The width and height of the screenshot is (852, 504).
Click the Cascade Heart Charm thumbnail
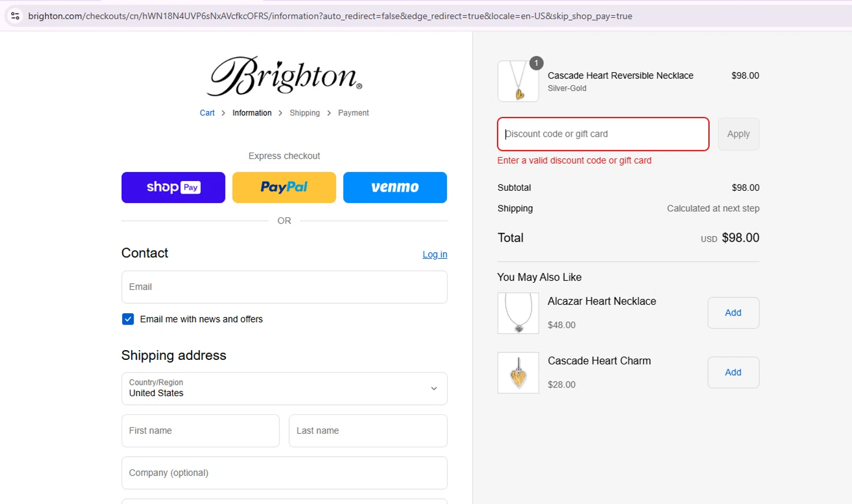[x=518, y=373]
